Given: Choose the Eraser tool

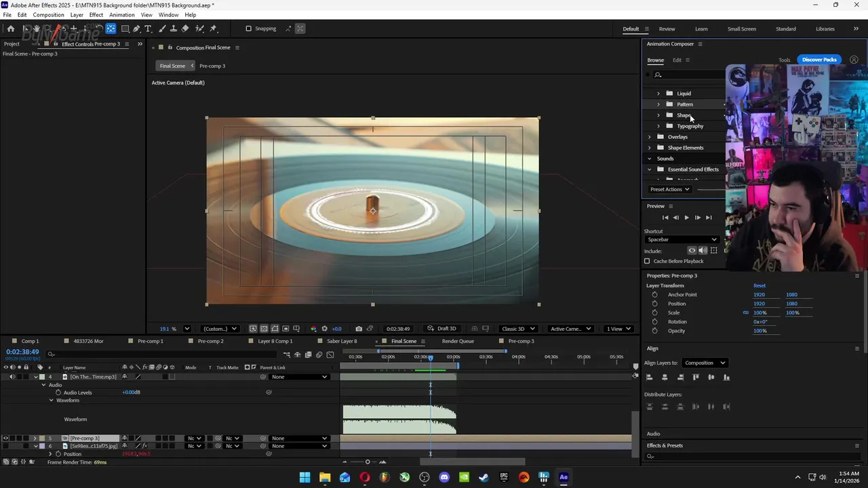Looking at the screenshot, I should [185, 28].
